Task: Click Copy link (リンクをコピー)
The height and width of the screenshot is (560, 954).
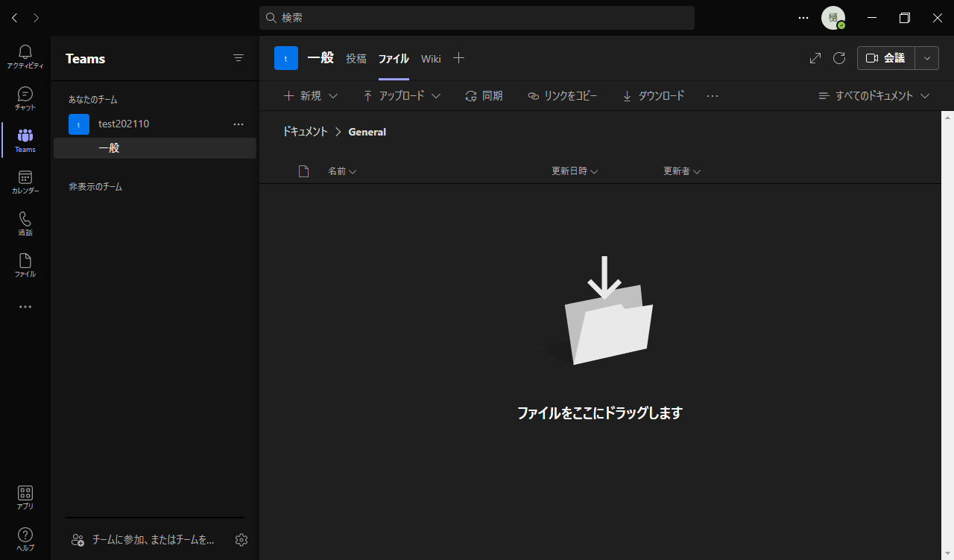Action: [562, 96]
